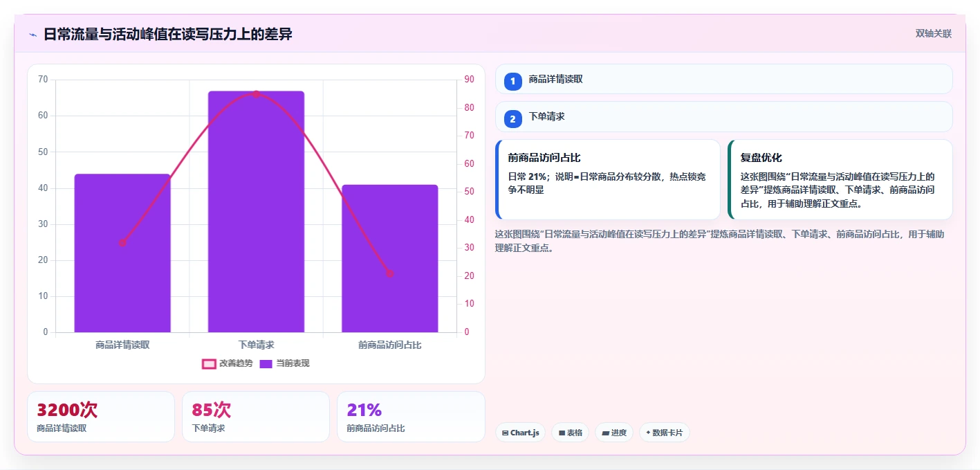Click the 进度 tag icon
The image size is (980, 470).
click(x=605, y=433)
